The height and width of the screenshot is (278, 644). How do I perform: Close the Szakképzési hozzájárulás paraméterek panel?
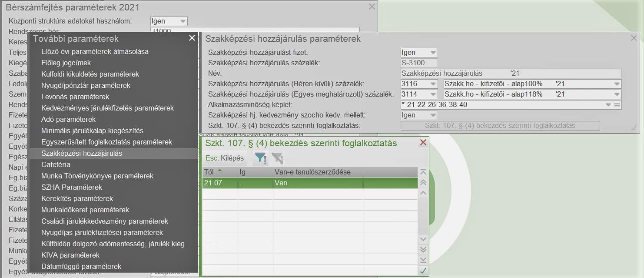pyautogui.click(x=634, y=38)
